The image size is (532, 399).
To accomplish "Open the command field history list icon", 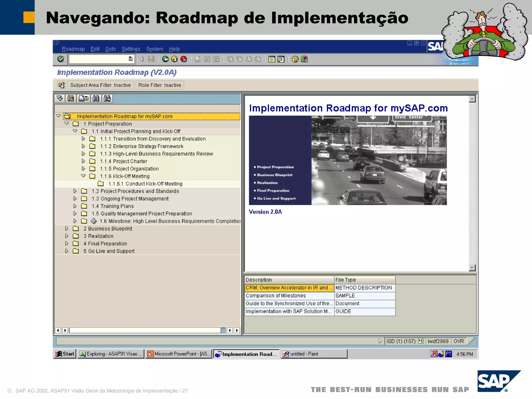I will pyautogui.click(x=130, y=59).
